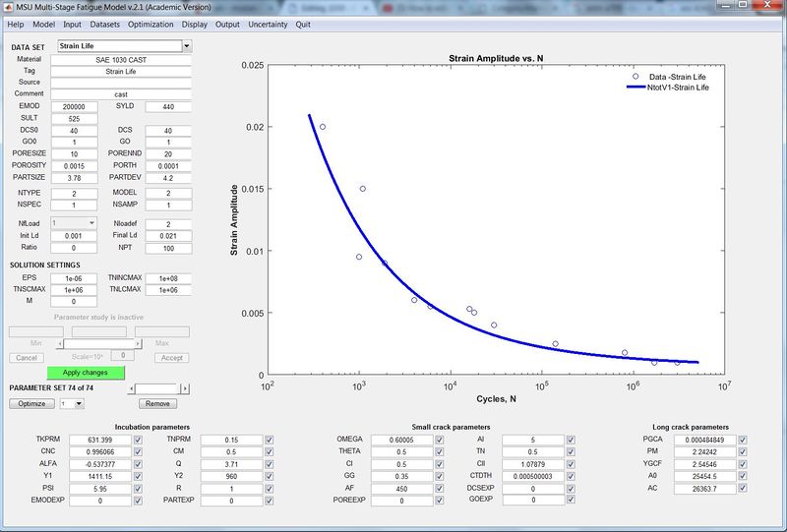
Task: Click the MATLAB icon in the title bar
Action: pyautogui.click(x=9, y=7)
